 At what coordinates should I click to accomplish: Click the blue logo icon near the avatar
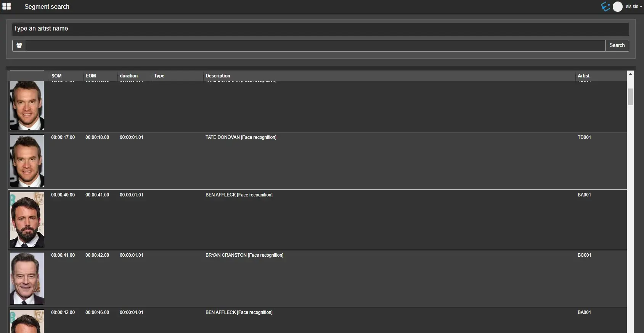click(x=605, y=6)
